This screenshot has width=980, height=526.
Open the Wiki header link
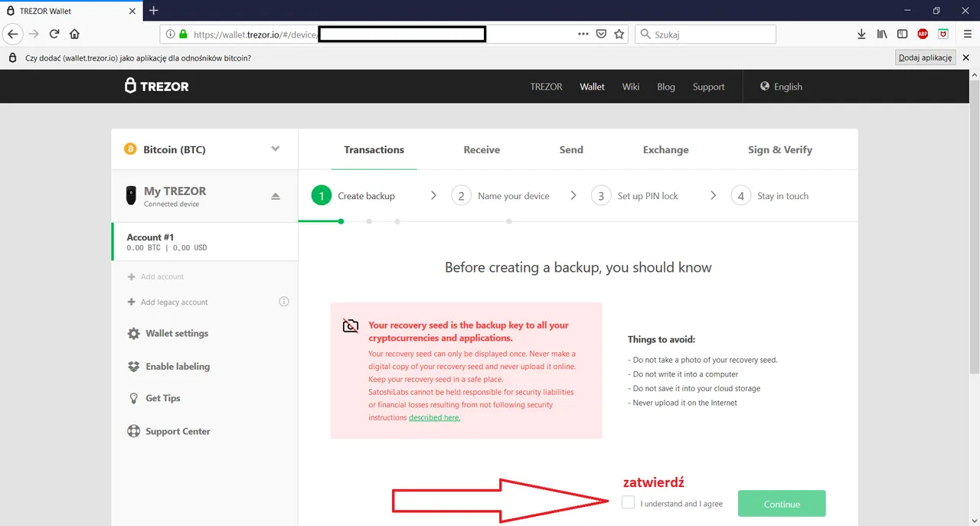(631, 87)
